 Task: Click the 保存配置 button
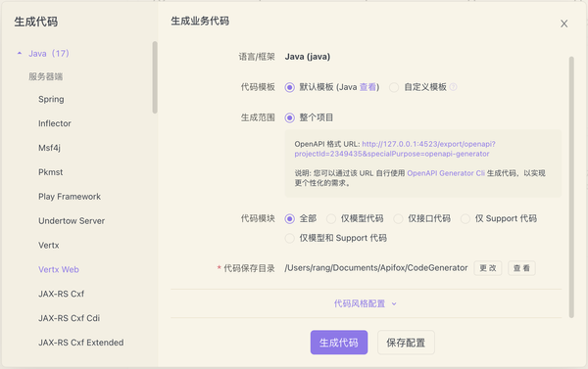pos(406,343)
